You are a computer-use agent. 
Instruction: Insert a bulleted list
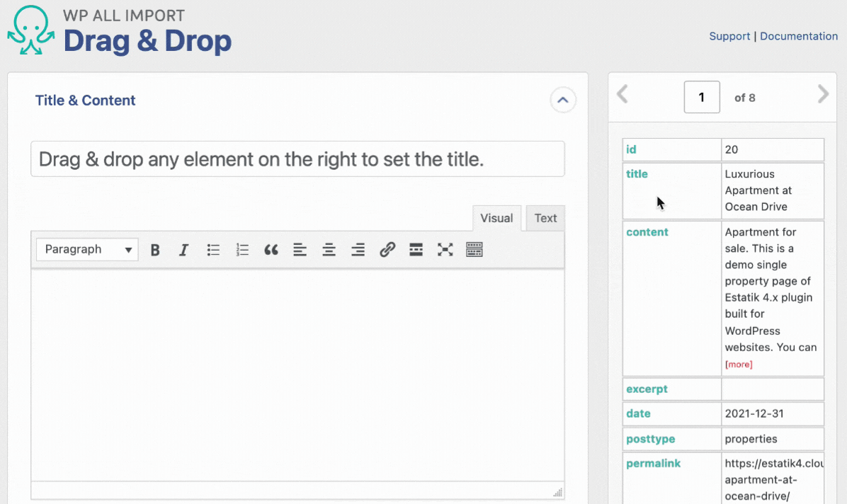point(213,250)
